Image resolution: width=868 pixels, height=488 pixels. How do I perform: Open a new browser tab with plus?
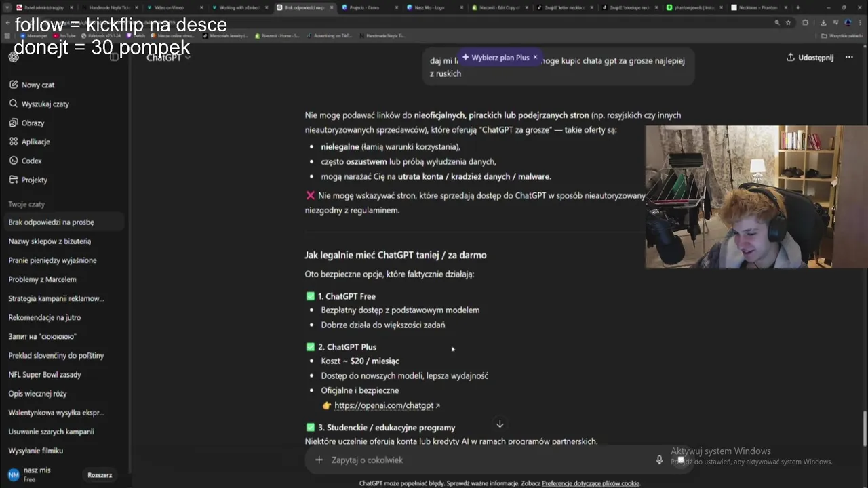[797, 7]
